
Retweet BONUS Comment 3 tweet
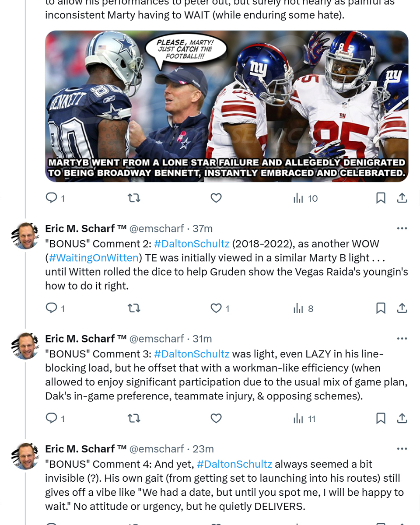(133, 419)
